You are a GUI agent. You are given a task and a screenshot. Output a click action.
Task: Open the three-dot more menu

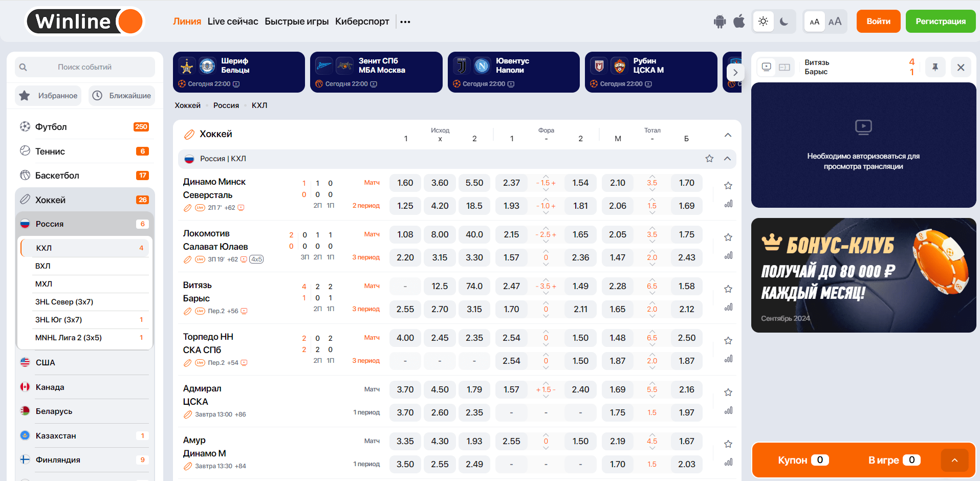(x=405, y=21)
